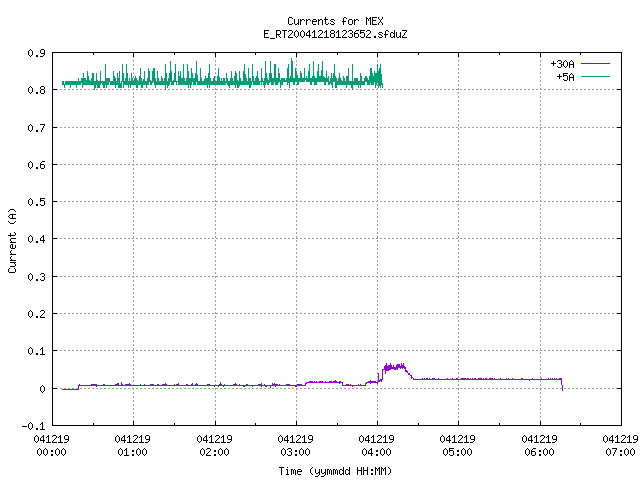Image resolution: width=640 pixels, height=480 pixels.
Task: Click the y-axis tick value 0.8
Action: point(36,90)
